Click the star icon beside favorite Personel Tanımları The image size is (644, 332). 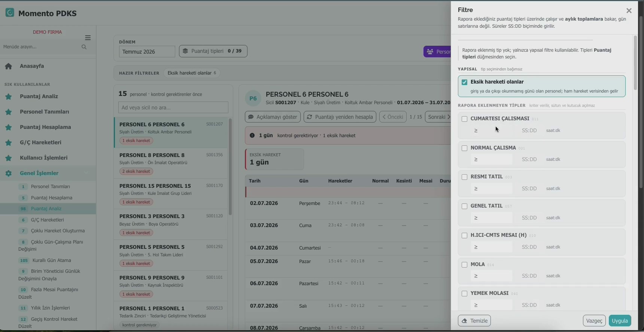(x=9, y=112)
